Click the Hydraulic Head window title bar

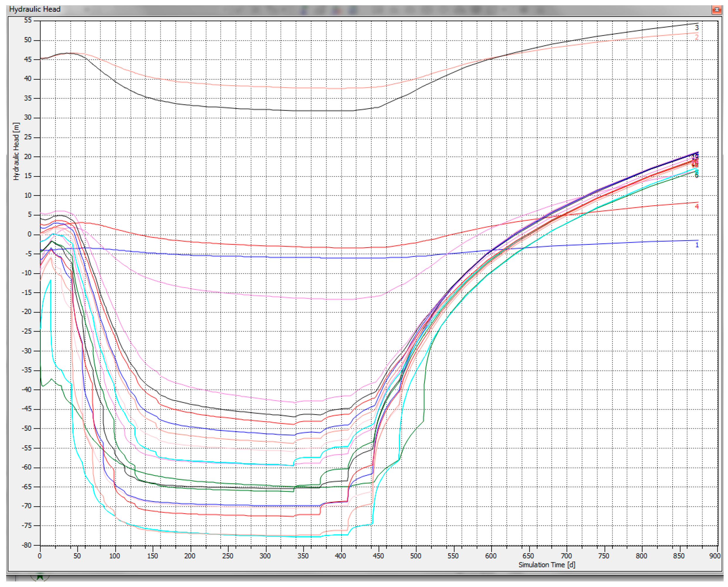pos(203,9)
